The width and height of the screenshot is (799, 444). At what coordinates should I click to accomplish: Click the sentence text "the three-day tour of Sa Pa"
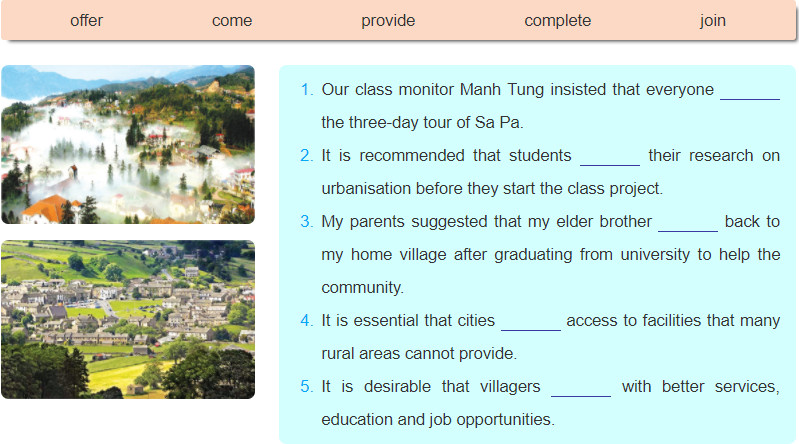(x=421, y=123)
